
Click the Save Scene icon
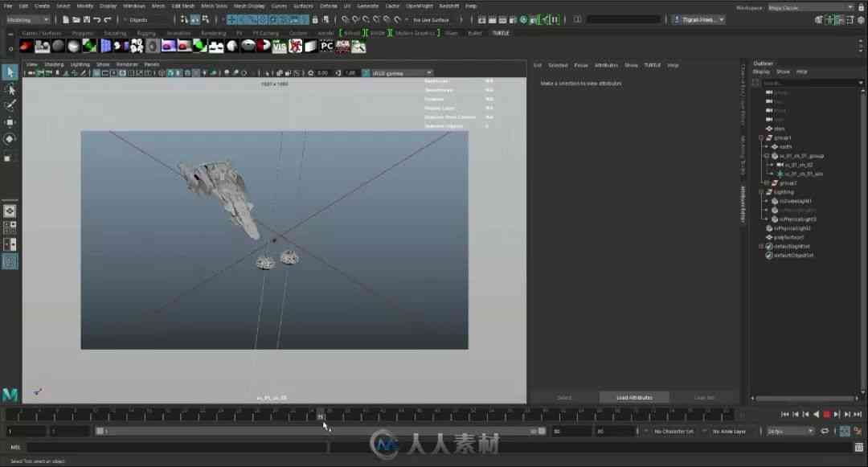(x=86, y=20)
